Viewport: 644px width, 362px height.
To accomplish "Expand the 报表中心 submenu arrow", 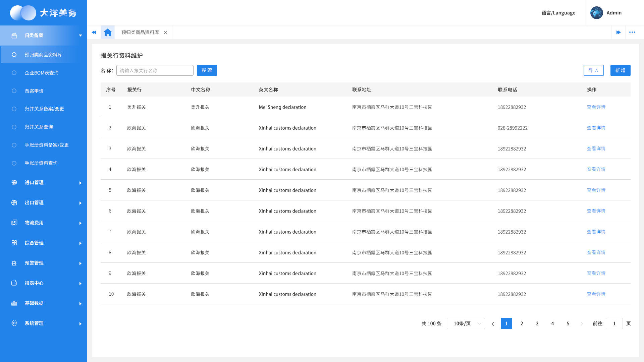I will (80, 284).
